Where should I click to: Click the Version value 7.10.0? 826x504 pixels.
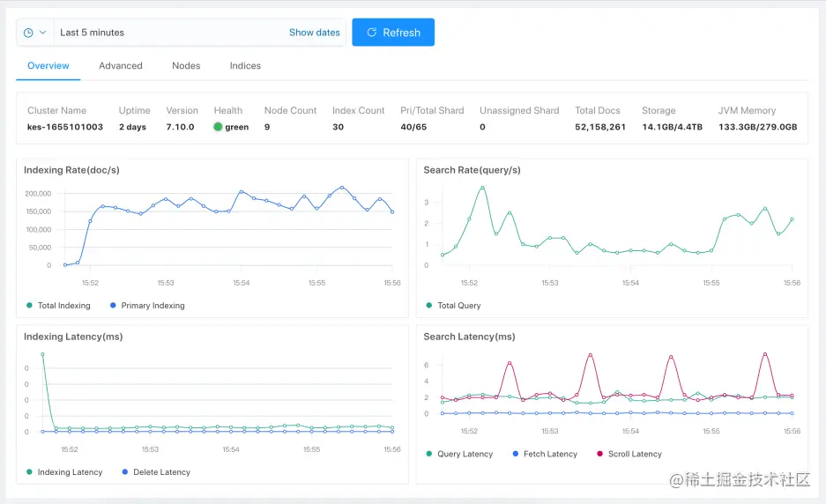[180, 127]
